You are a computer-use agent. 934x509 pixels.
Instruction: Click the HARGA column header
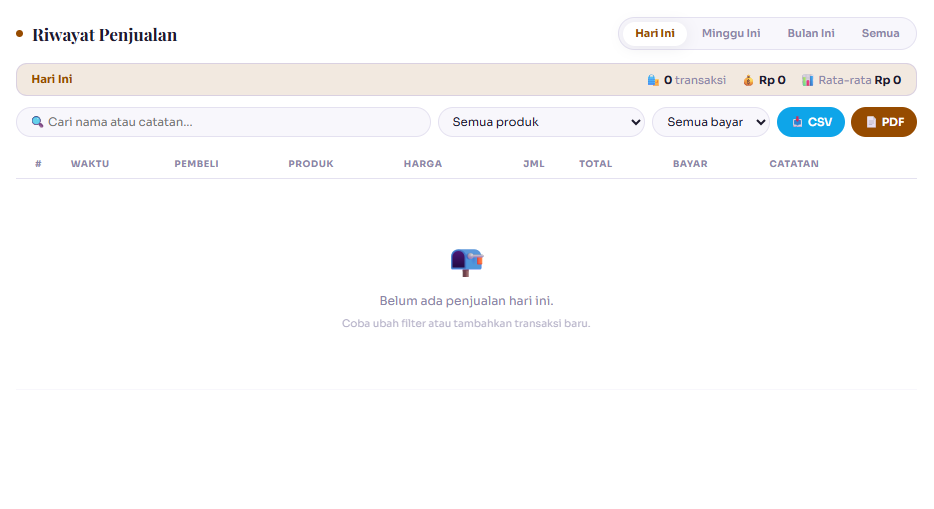pyautogui.click(x=423, y=164)
